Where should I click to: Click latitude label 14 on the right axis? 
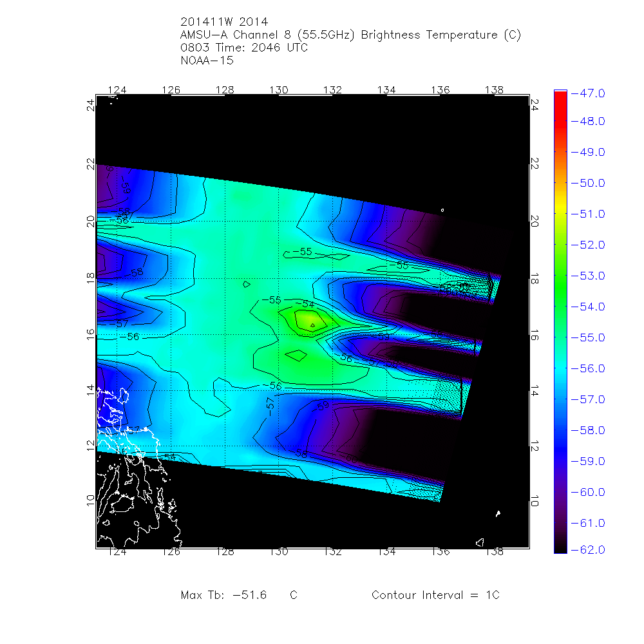click(x=535, y=391)
